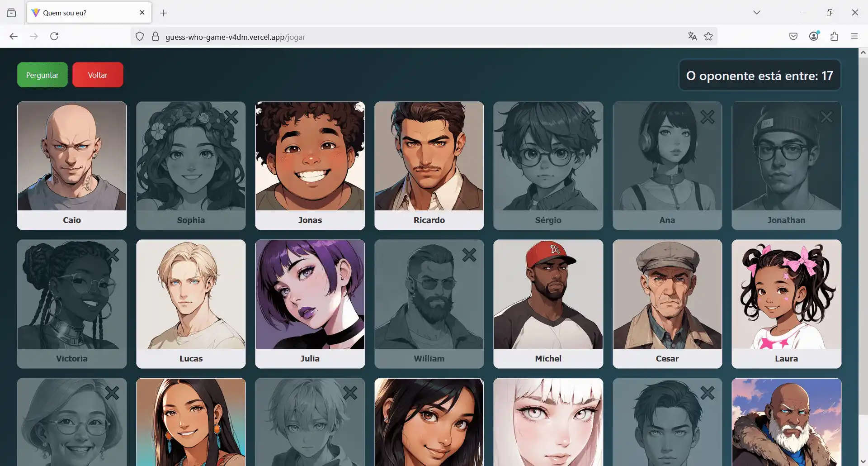The width and height of the screenshot is (868, 466).
Task: Open a new browser tab
Action: pyautogui.click(x=164, y=13)
